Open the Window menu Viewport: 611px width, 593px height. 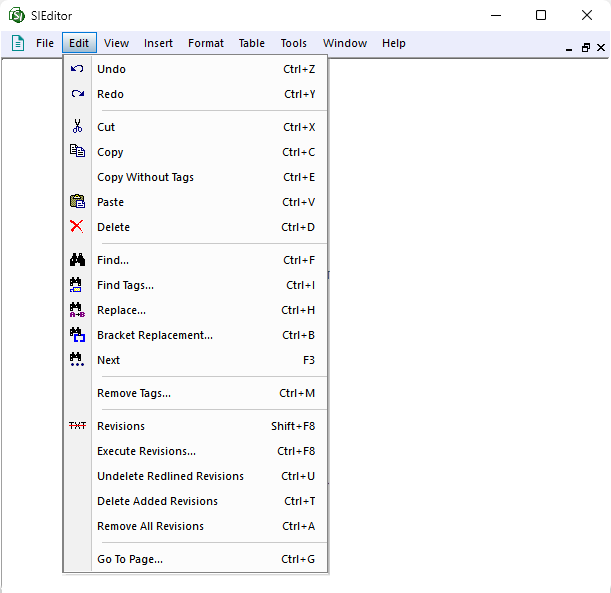(x=344, y=43)
